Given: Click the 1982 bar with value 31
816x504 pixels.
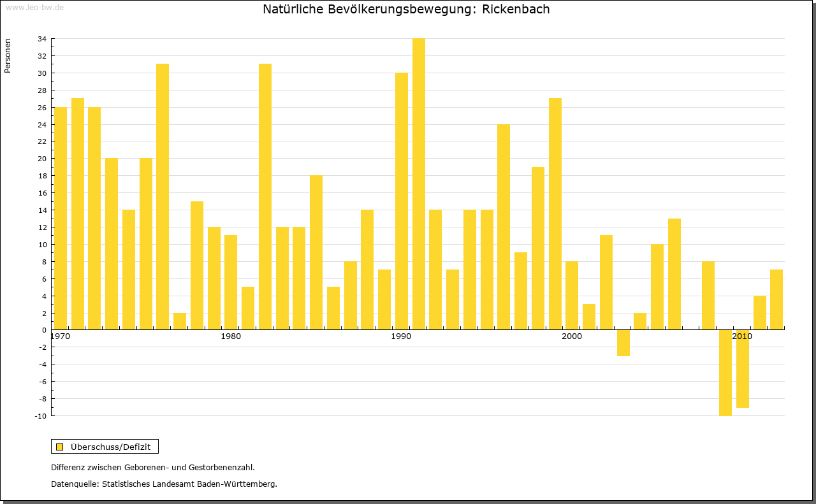Looking at the screenshot, I should pos(265,196).
